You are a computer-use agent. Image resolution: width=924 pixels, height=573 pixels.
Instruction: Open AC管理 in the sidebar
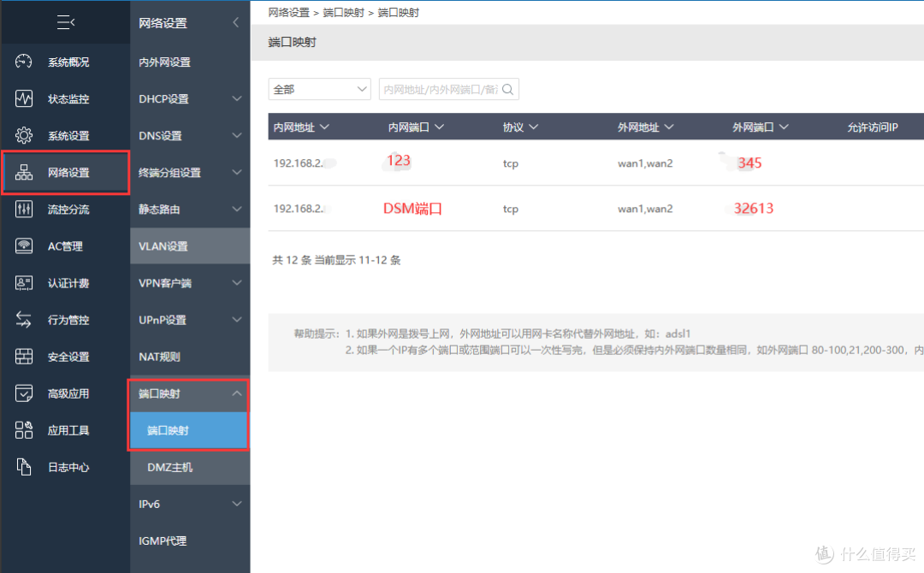65,246
